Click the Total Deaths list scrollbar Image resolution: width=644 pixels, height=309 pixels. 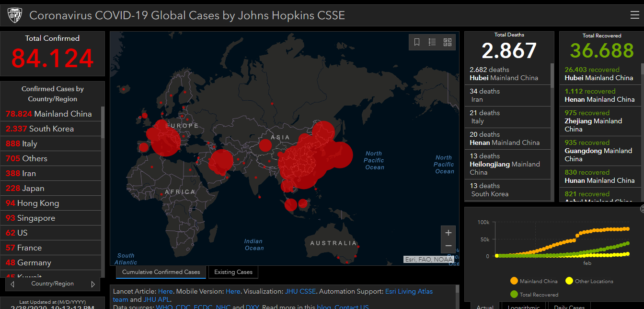(552, 75)
